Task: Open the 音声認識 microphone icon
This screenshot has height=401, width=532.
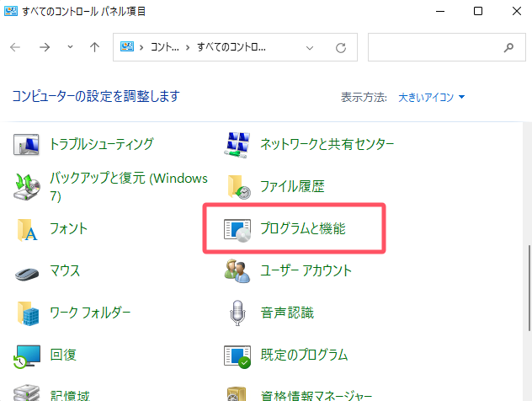Action: coord(237,313)
